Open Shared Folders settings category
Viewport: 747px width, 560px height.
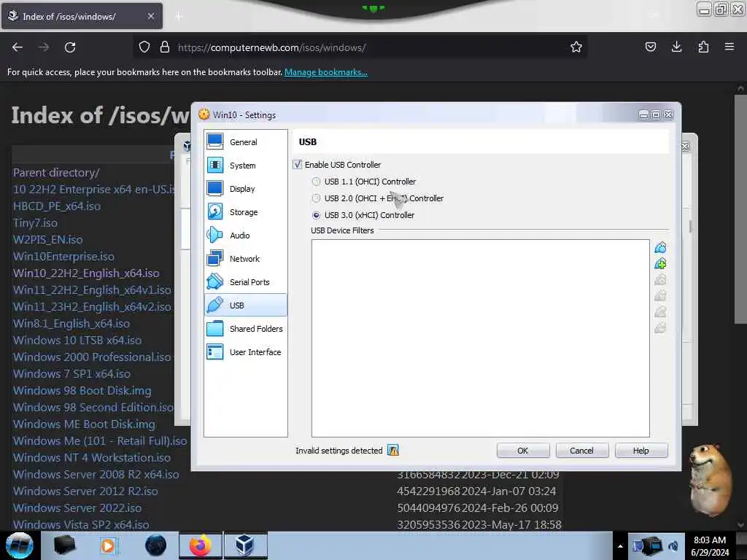245,329
